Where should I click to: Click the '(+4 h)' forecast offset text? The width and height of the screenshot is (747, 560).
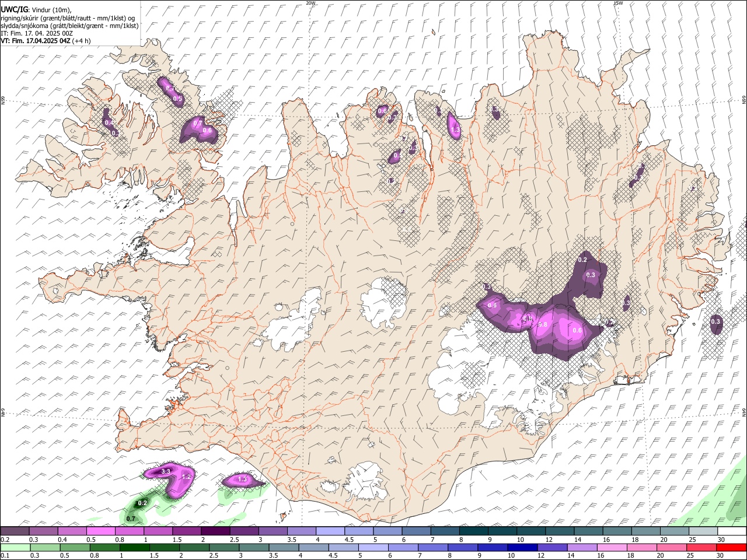pos(81,41)
